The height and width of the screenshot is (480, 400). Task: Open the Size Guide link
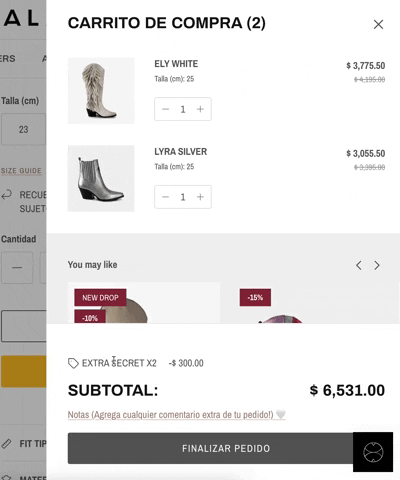tap(21, 171)
